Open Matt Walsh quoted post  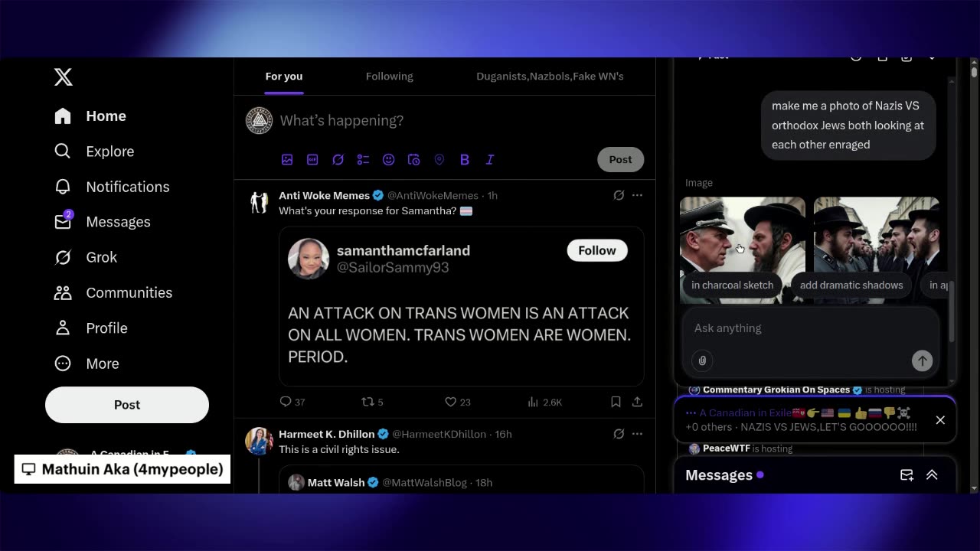[462, 480]
